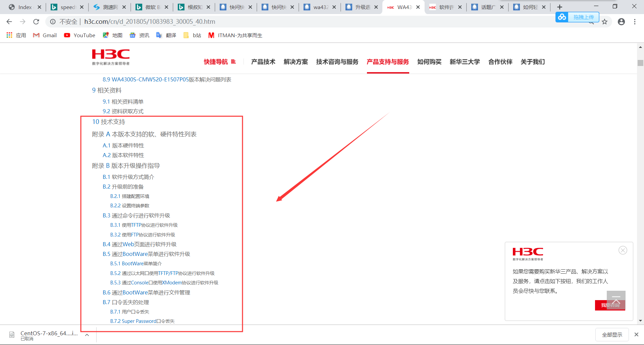Screen dimensions: 644x345
Task: Open the 产品支持与服务 navigation menu
Action: point(388,62)
